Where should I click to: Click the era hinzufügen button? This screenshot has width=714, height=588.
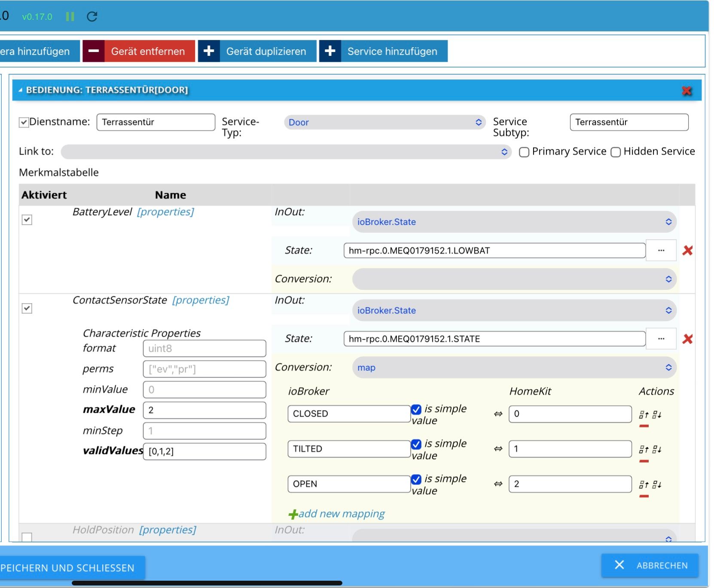pyautogui.click(x=39, y=51)
